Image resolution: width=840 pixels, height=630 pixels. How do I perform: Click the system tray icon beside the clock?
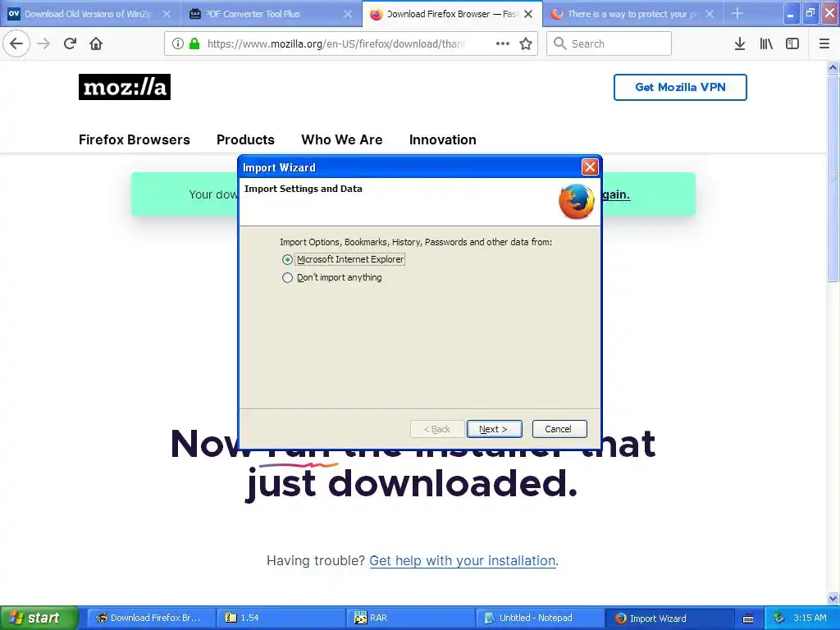(778, 618)
